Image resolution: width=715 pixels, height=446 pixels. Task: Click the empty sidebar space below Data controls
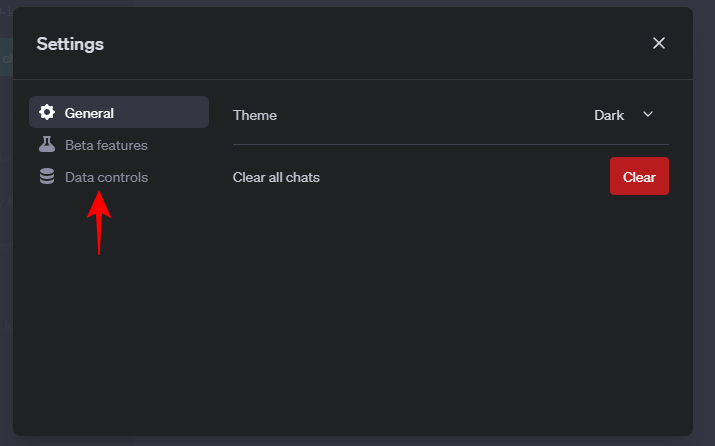tap(119, 320)
